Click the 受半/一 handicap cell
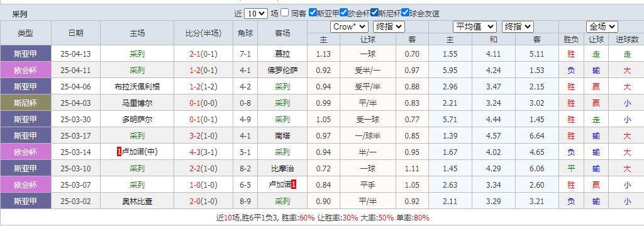Screen dimensions: 644x228 [367, 71]
